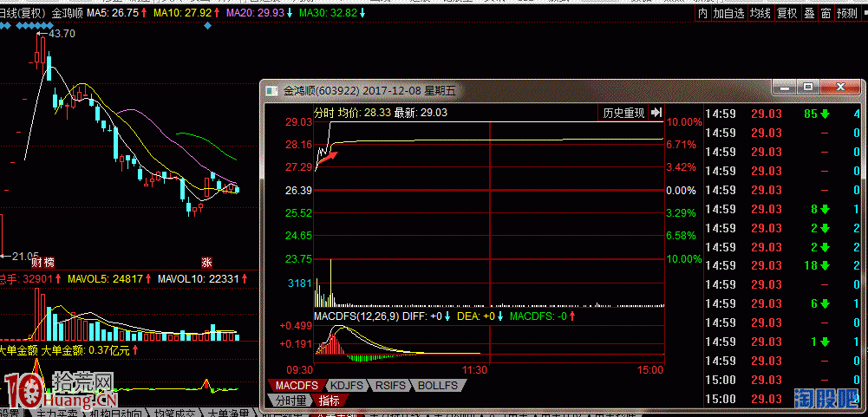Click the 叠 overlay button
This screenshot has height=417, width=868.
coord(809,13)
